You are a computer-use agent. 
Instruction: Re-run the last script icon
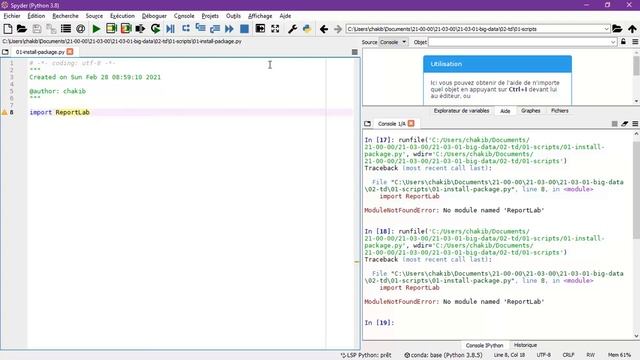coord(155,29)
